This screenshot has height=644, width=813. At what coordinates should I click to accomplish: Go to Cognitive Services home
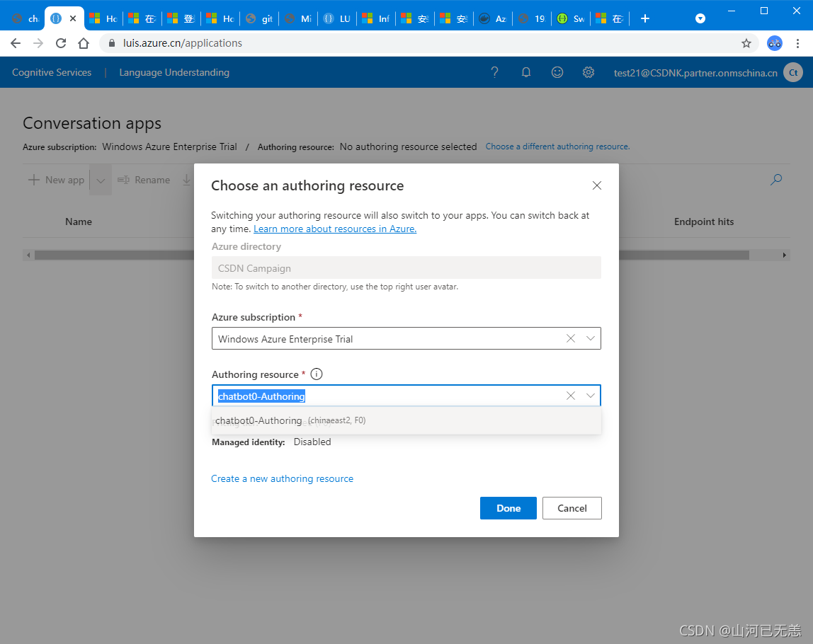(52, 72)
